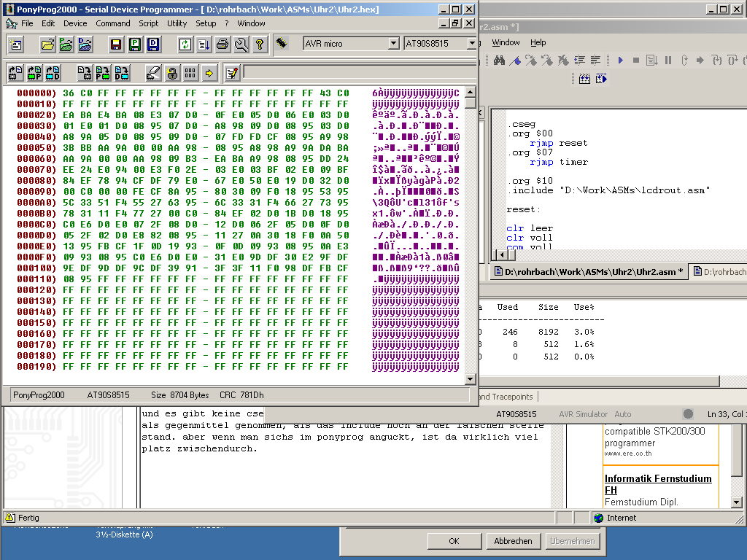Open the Informatik Fernstudium FH link

click(x=658, y=484)
